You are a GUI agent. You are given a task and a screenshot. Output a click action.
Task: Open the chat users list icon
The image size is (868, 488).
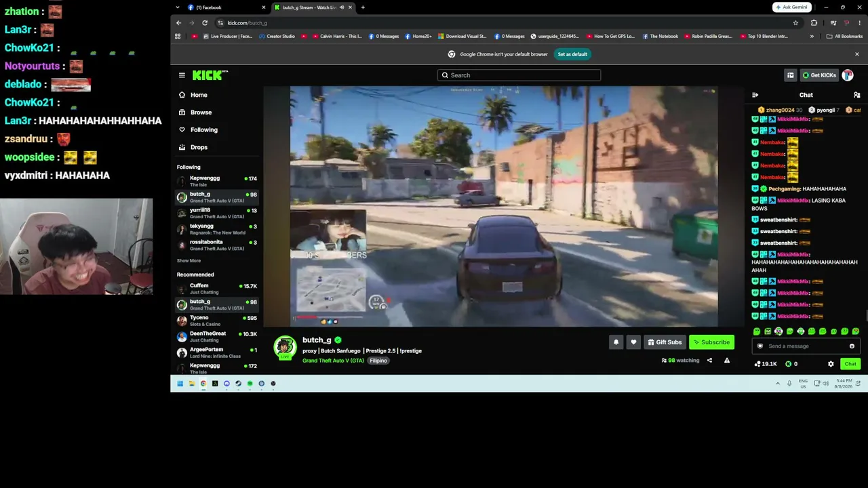(x=857, y=95)
